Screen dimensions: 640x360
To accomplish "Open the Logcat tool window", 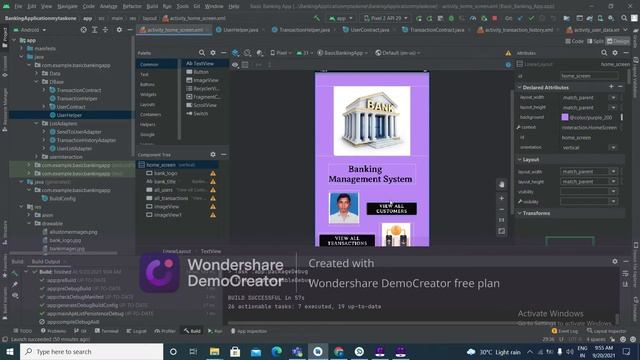I will click(137, 331).
